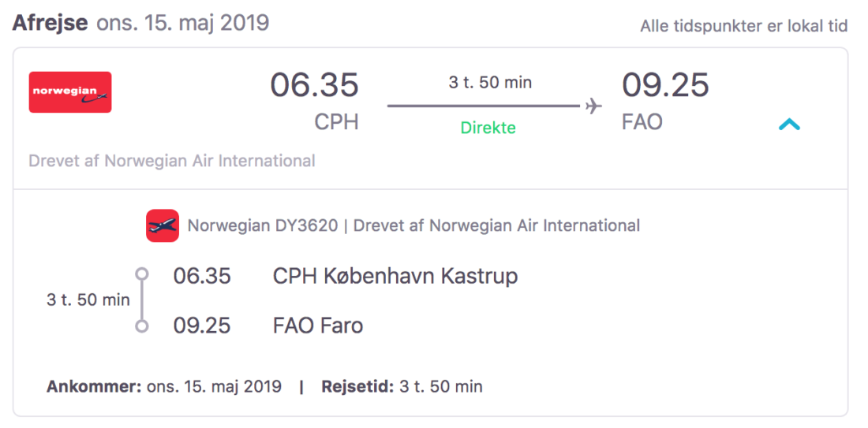Click the departure date next to Afrejse
Image resolution: width=868 pixels, height=428 pixels.
pyautogui.click(x=182, y=22)
